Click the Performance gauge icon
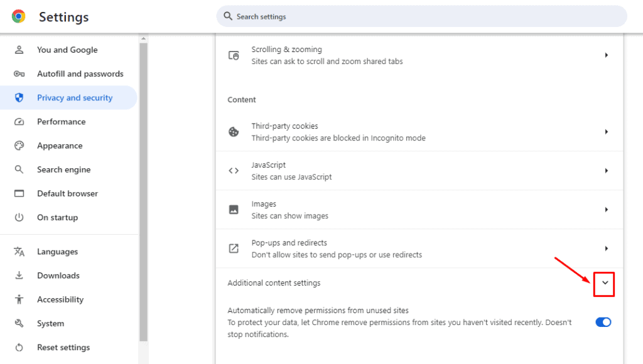 point(19,122)
